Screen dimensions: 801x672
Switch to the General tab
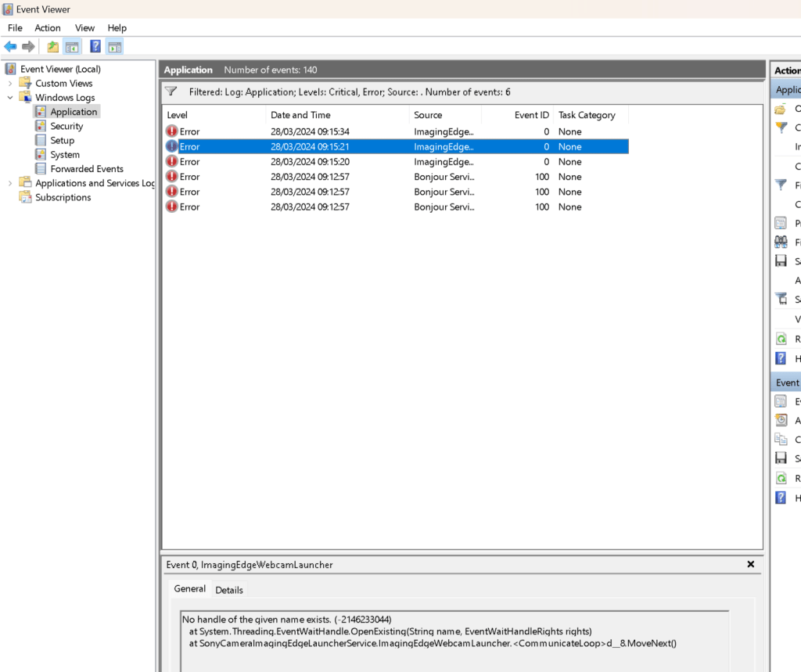coord(189,589)
